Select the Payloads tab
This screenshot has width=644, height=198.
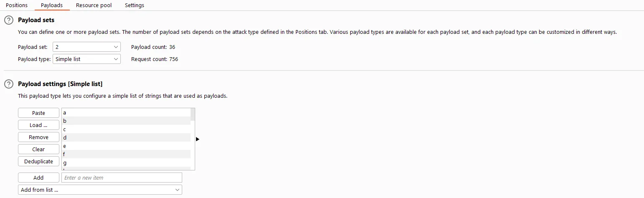52,5
